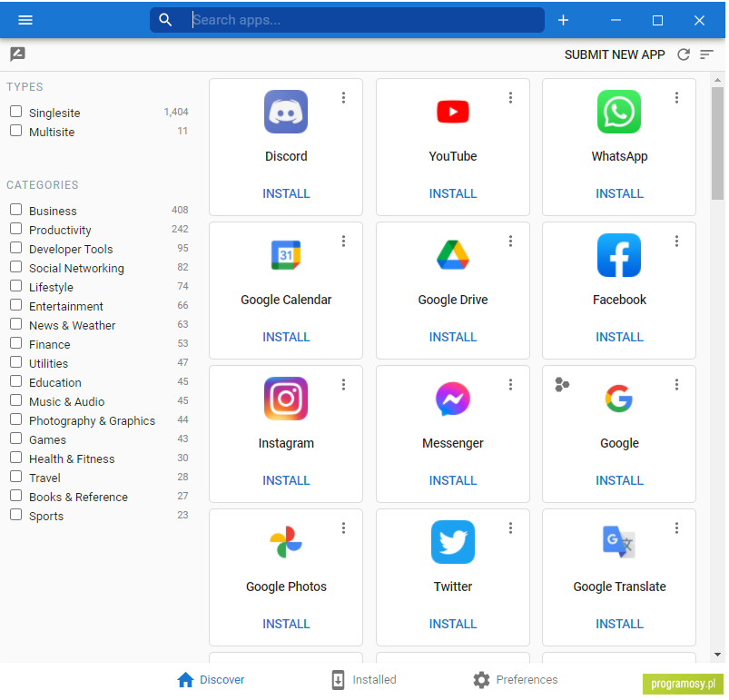Image resolution: width=729 pixels, height=700 pixels.
Task: Switch to the Installed tab
Action: pos(364,679)
